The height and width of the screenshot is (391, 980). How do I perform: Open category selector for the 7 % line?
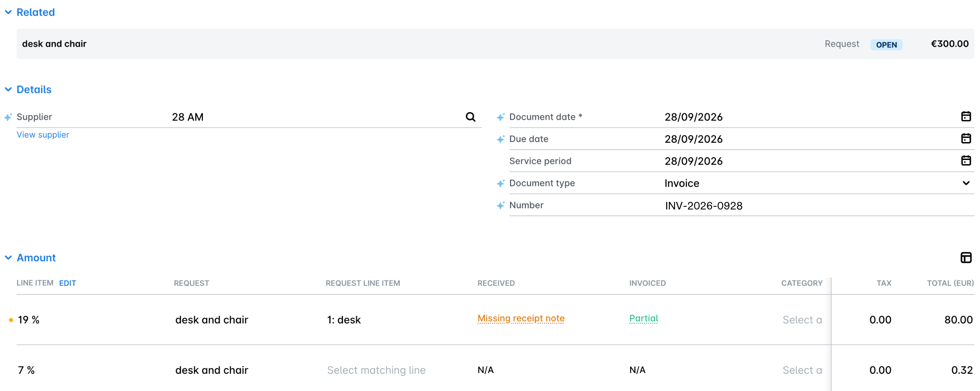(802, 370)
